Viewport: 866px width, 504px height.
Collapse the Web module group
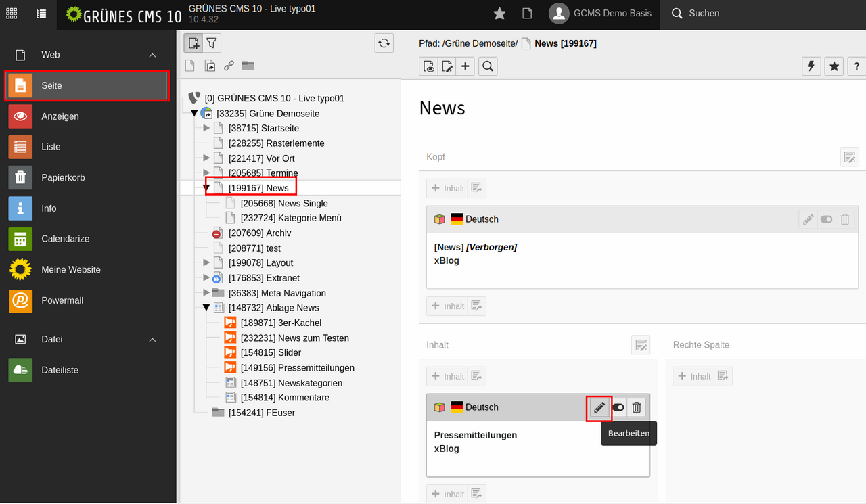pyautogui.click(x=152, y=55)
